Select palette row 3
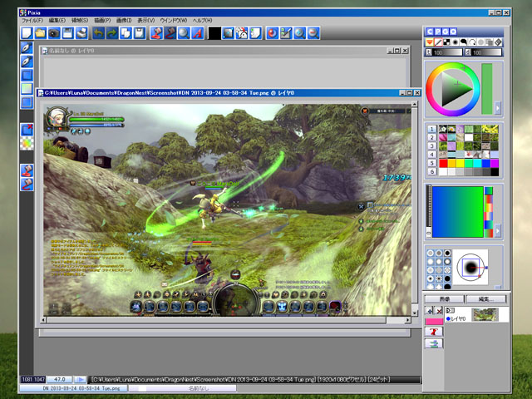This screenshot has width=532, height=399. click(431, 146)
